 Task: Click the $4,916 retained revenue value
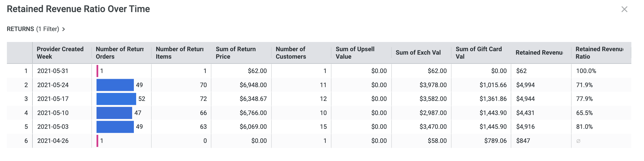(x=525, y=127)
